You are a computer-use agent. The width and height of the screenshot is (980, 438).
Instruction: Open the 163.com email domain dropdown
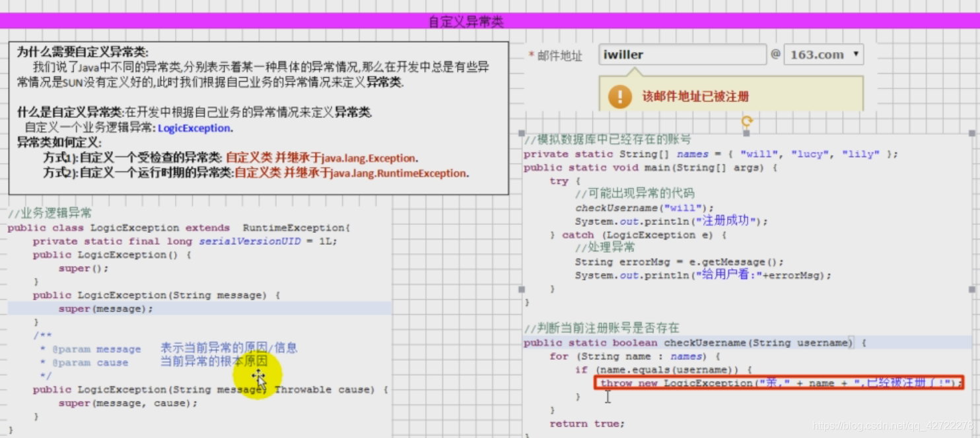pos(823,55)
